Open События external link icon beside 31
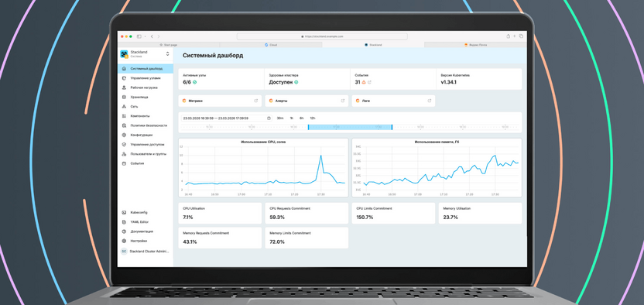Viewport: 644px width, 305px height. click(x=369, y=82)
